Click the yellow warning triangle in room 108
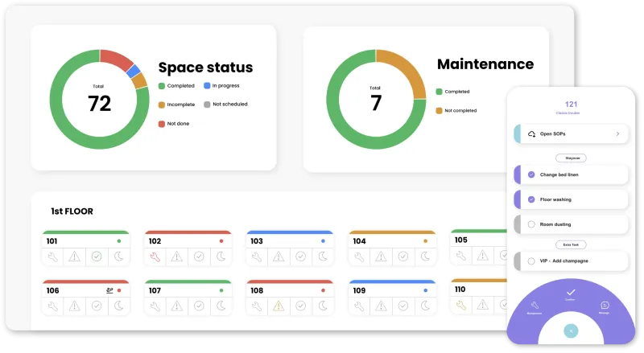Viewport: 644px width, 353px height. point(279,306)
